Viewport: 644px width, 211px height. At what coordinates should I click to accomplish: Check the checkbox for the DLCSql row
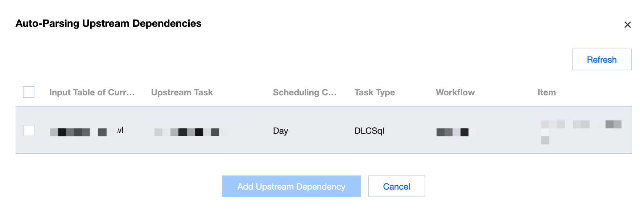coord(29,131)
